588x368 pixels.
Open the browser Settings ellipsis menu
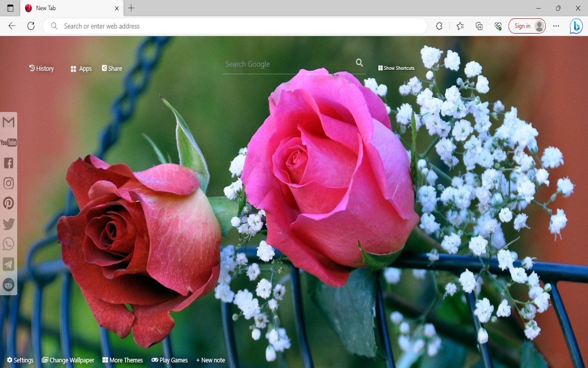tap(556, 26)
